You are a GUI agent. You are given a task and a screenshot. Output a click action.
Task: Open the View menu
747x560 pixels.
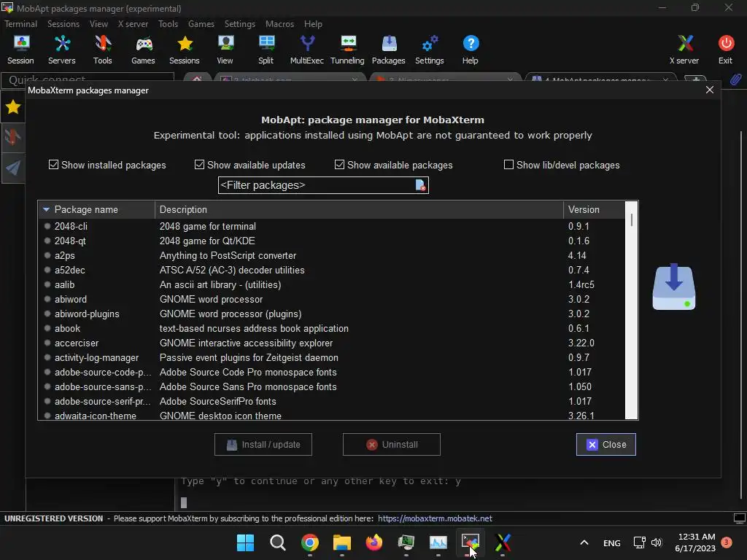98,24
